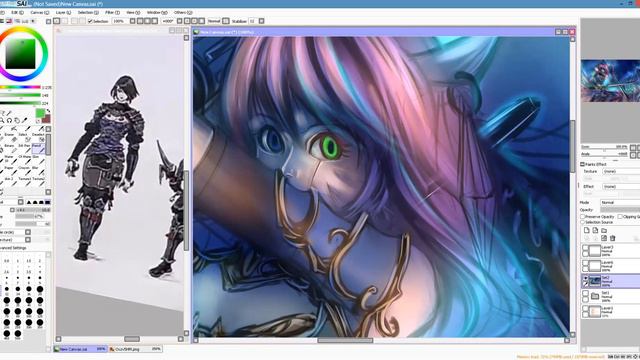The width and height of the screenshot is (640, 360).
Task: Open the Edit menu
Action: [17, 13]
